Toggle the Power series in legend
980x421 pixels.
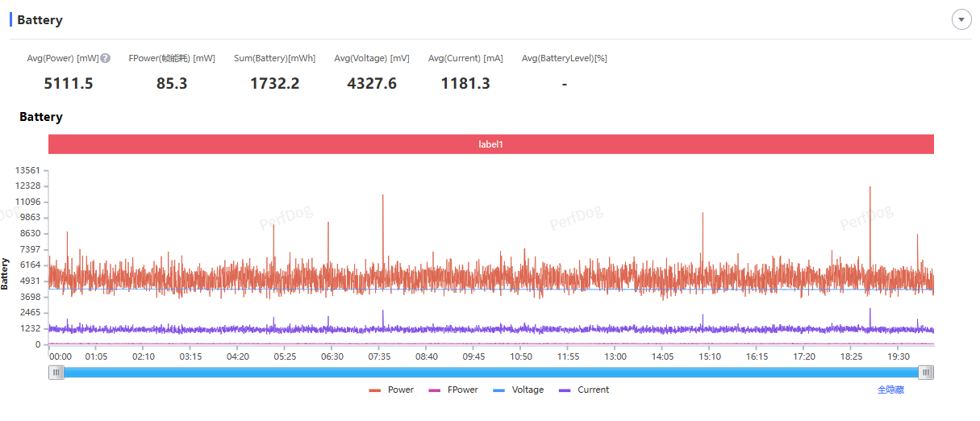coord(391,390)
